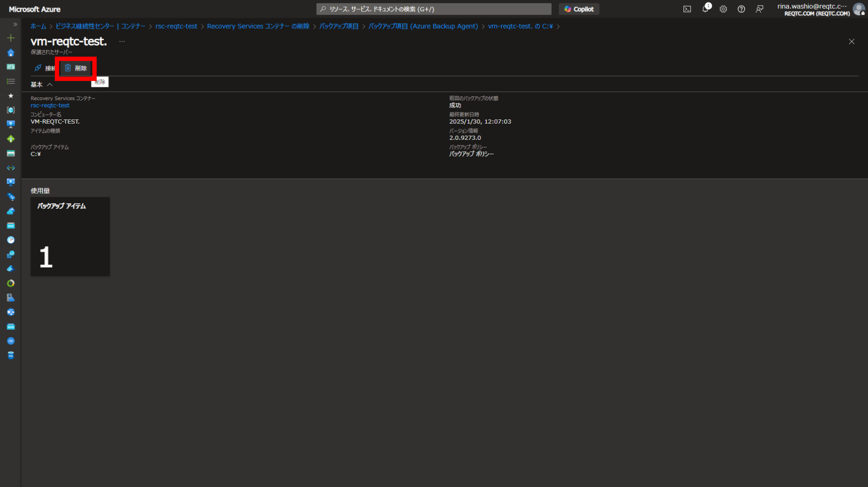This screenshot has height=487, width=868.
Task: Expand the left sidebar menu chevron
Action: (15, 24)
